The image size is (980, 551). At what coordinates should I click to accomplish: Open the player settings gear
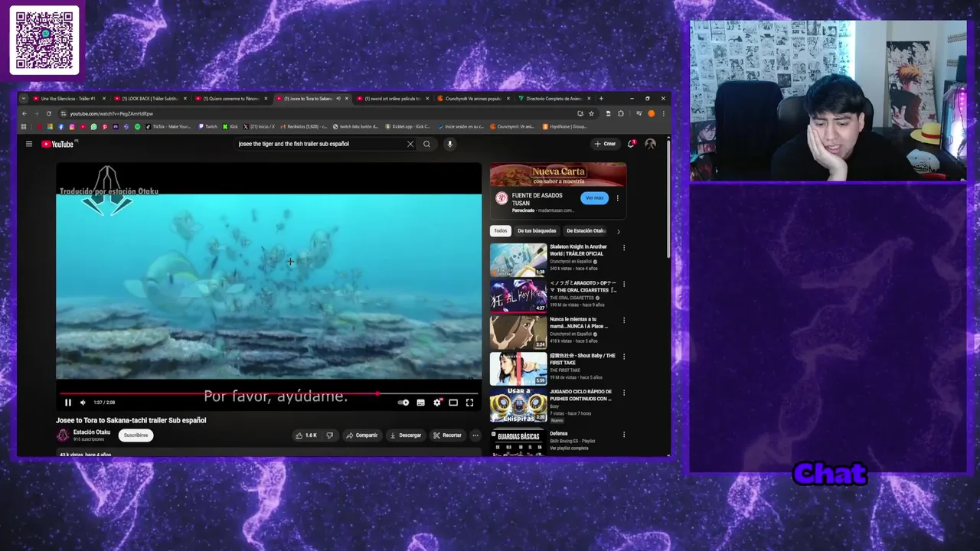(x=437, y=403)
